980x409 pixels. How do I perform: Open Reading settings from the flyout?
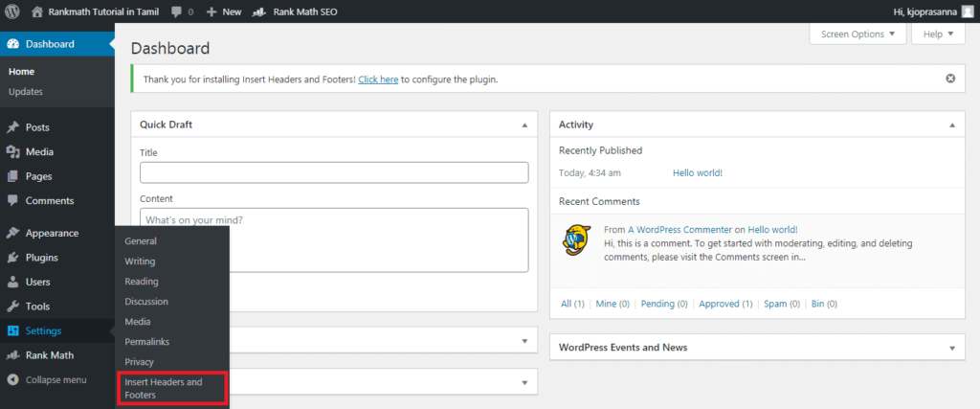pyautogui.click(x=142, y=282)
